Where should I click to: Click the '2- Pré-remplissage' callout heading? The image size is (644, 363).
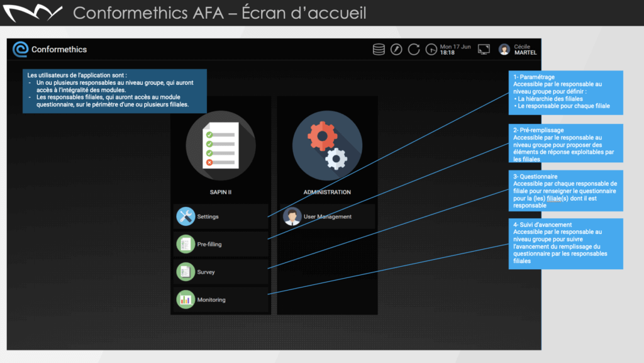pyautogui.click(x=538, y=130)
